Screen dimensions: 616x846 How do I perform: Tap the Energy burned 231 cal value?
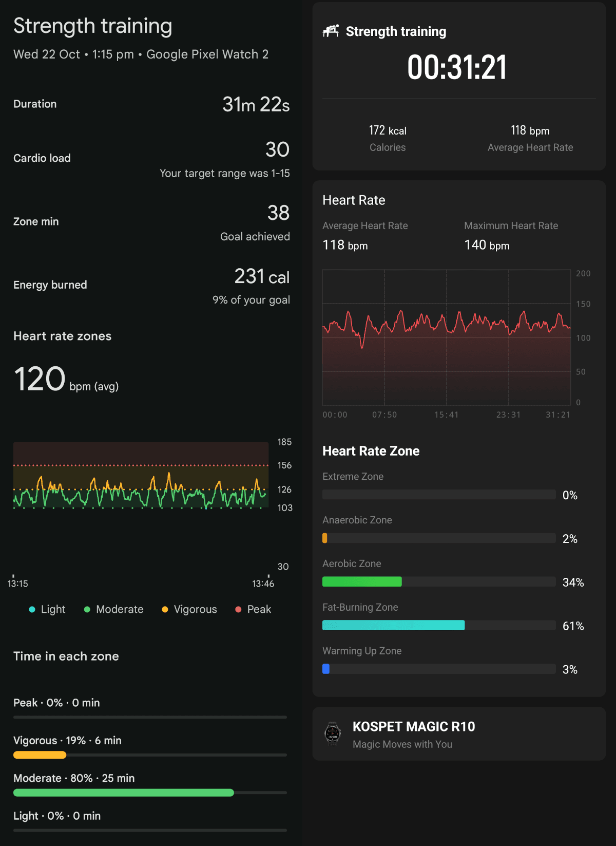coord(262,277)
